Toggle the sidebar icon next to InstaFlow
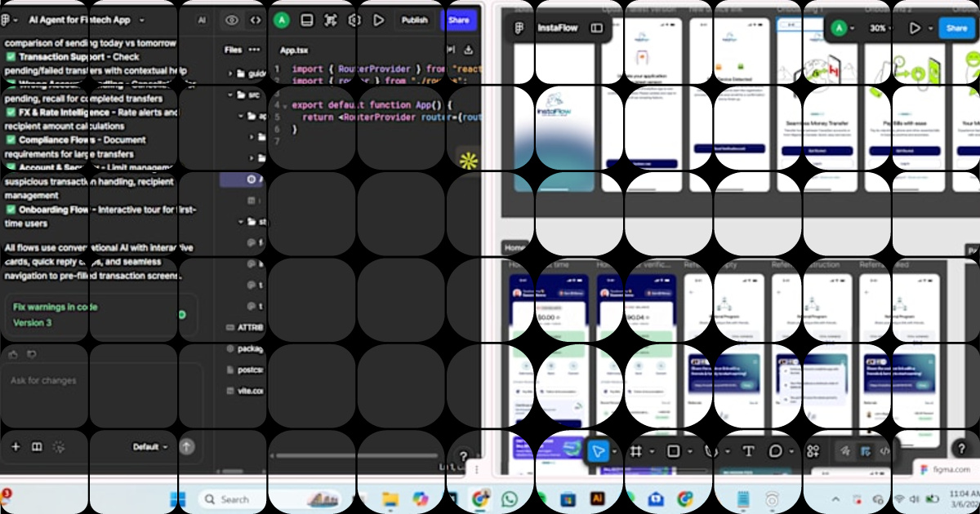 pos(597,28)
